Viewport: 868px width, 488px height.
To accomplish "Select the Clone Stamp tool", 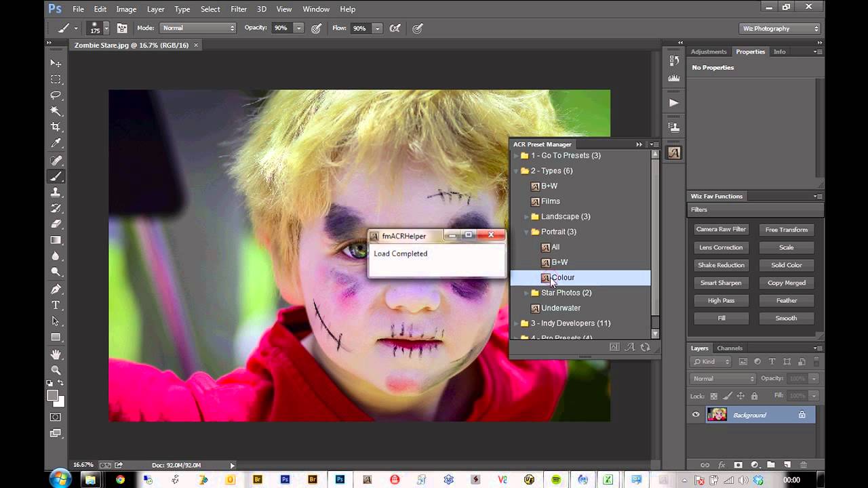I will click(56, 192).
